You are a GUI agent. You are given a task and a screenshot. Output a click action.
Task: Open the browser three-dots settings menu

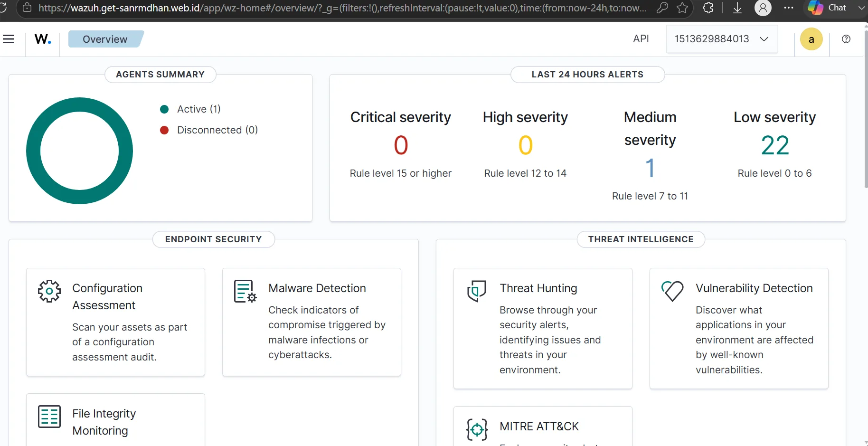tap(789, 8)
